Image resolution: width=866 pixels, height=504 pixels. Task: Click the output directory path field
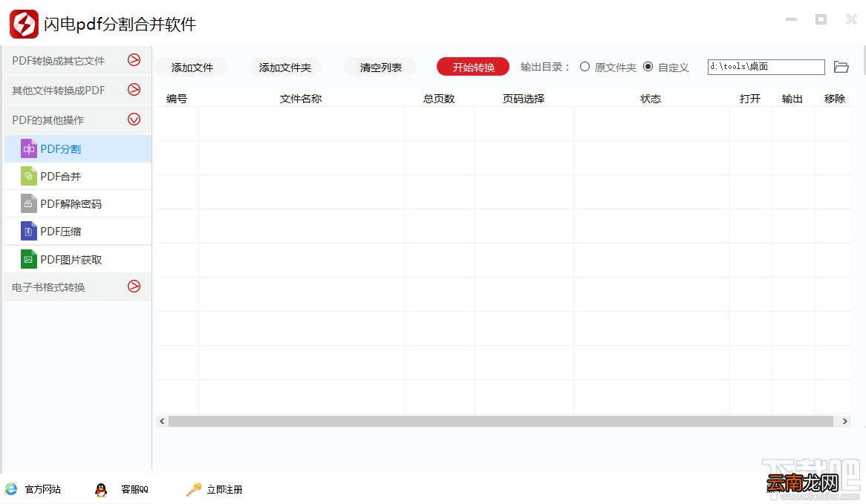click(x=766, y=67)
